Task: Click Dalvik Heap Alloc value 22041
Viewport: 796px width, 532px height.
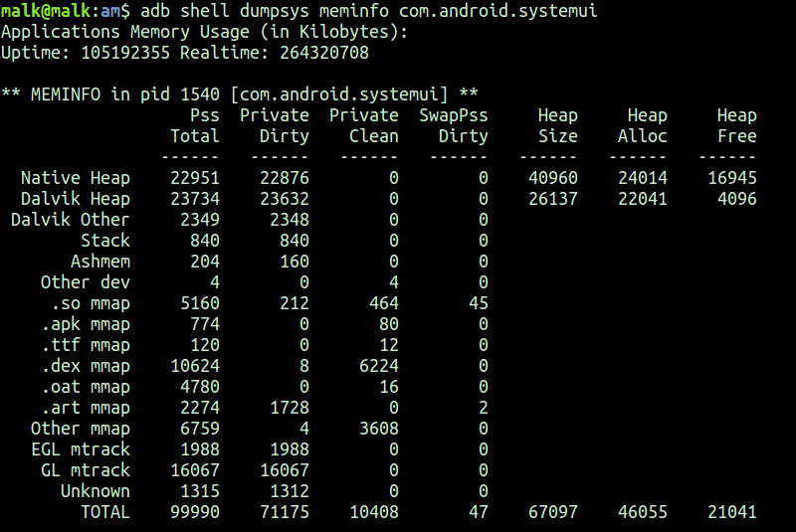Action: tap(642, 199)
